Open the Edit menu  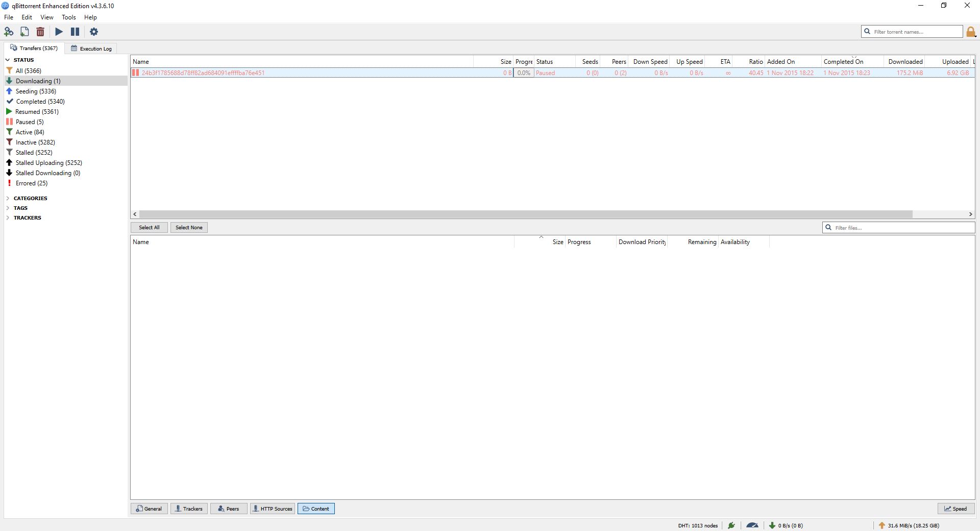27,17
